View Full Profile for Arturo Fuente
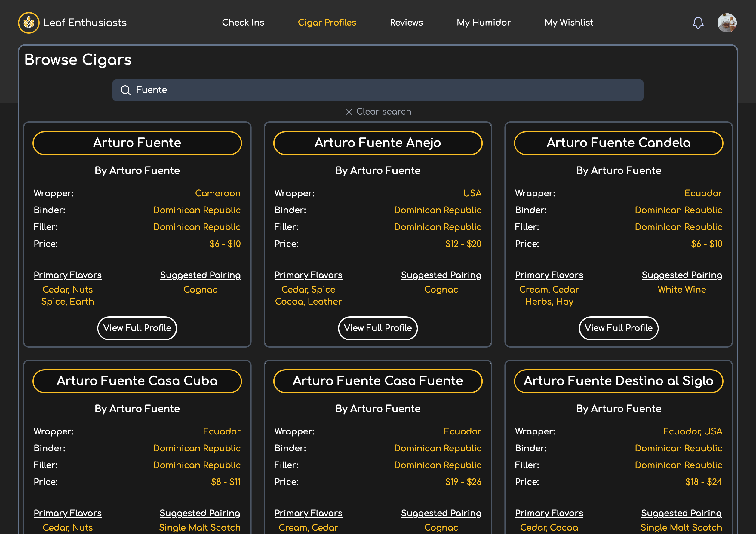Image resolution: width=756 pixels, height=534 pixels. tap(137, 328)
